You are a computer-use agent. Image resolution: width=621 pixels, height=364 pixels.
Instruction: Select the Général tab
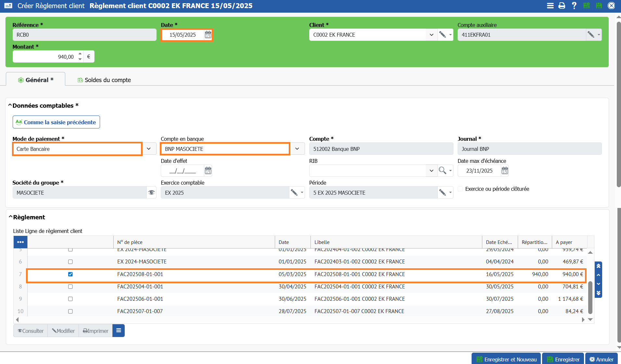point(36,80)
